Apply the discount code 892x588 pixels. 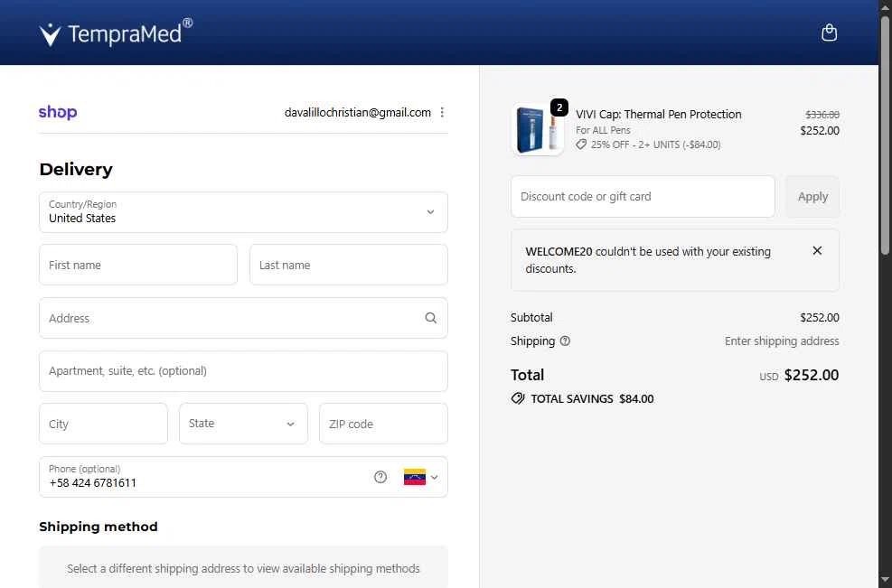812,196
